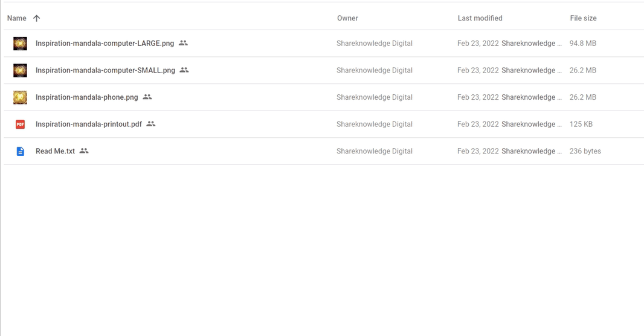Open the Inspiration-mandala-computer-LARGE.png thumbnail

point(20,43)
